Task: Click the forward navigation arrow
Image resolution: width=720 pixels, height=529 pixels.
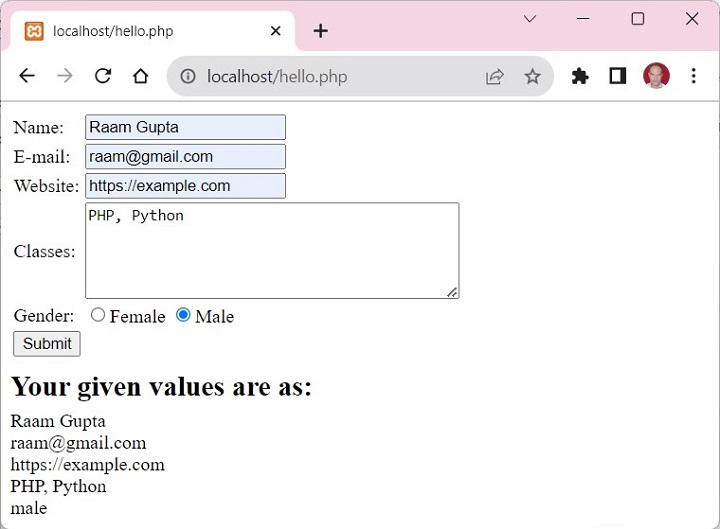Action: (65, 76)
